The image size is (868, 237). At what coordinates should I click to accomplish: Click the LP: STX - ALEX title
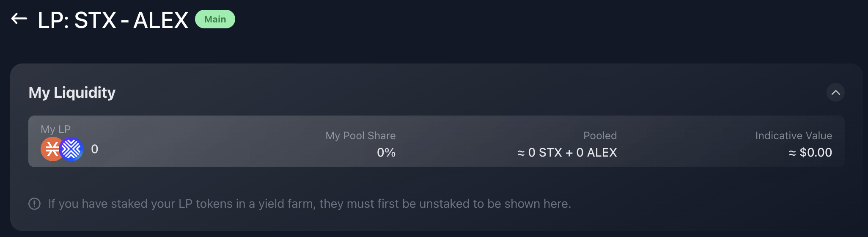click(113, 20)
